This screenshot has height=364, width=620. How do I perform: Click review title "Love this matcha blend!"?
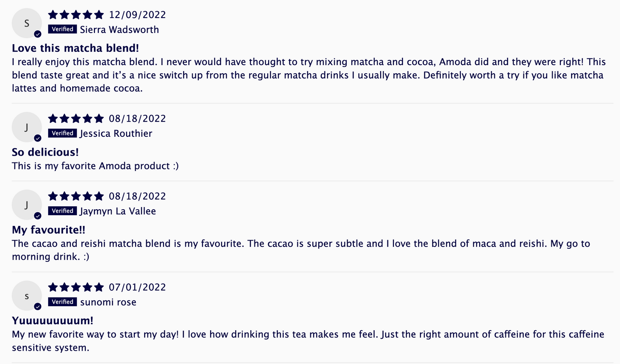pyautogui.click(x=76, y=48)
